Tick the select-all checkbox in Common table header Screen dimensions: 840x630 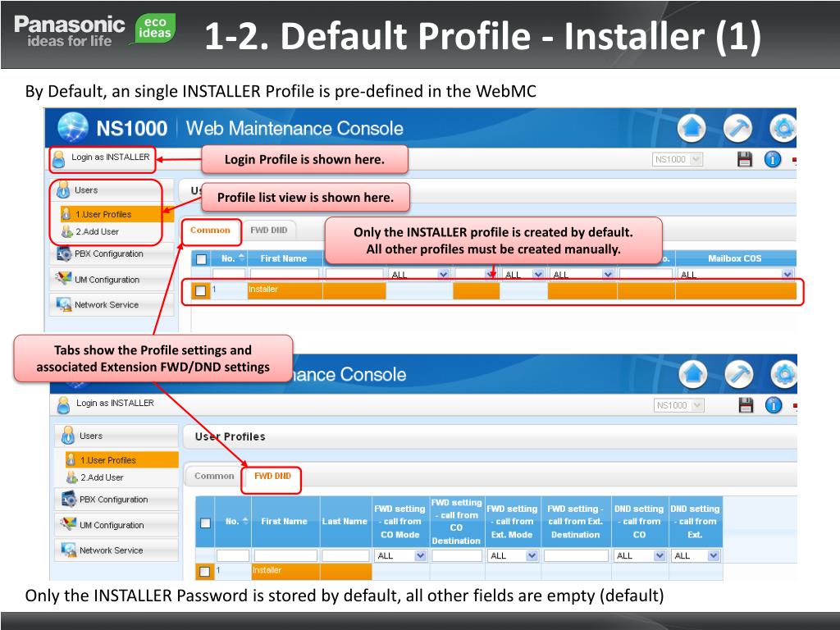point(202,259)
